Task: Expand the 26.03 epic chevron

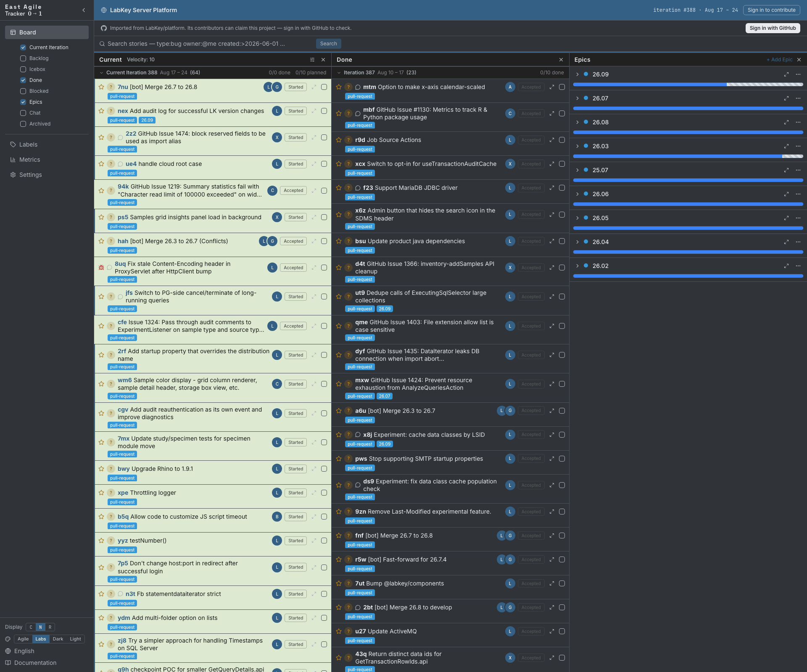Action: tap(578, 146)
